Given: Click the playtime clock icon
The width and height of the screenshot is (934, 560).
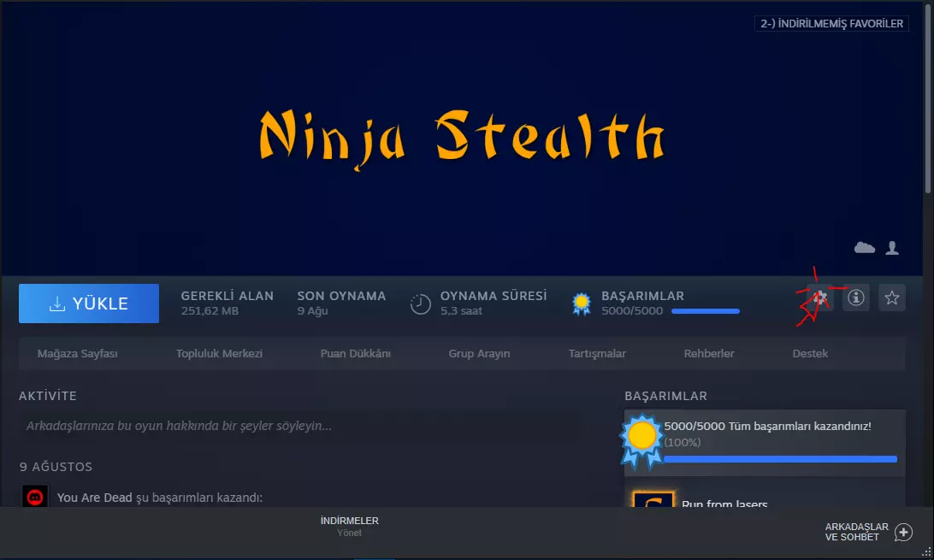Looking at the screenshot, I should coord(421,304).
